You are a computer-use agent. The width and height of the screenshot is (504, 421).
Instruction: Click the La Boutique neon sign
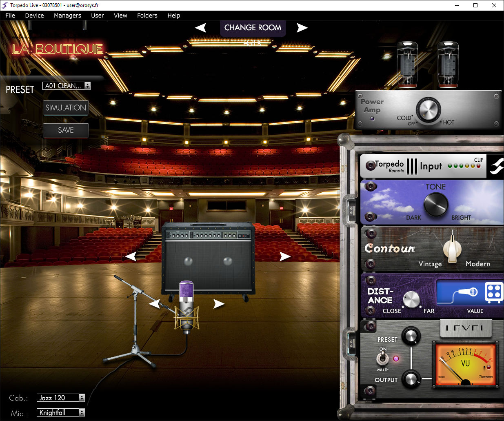(57, 49)
